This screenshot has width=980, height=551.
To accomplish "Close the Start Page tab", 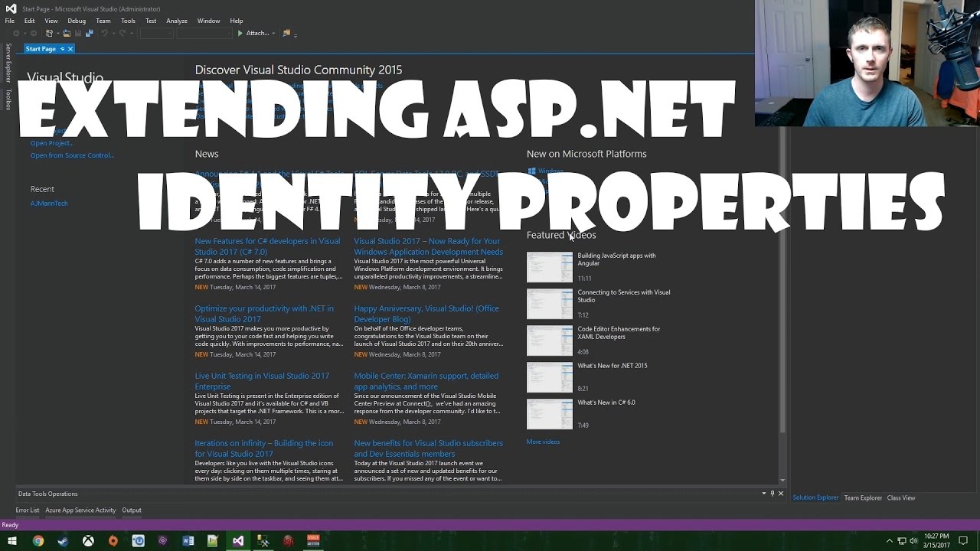I will point(70,49).
